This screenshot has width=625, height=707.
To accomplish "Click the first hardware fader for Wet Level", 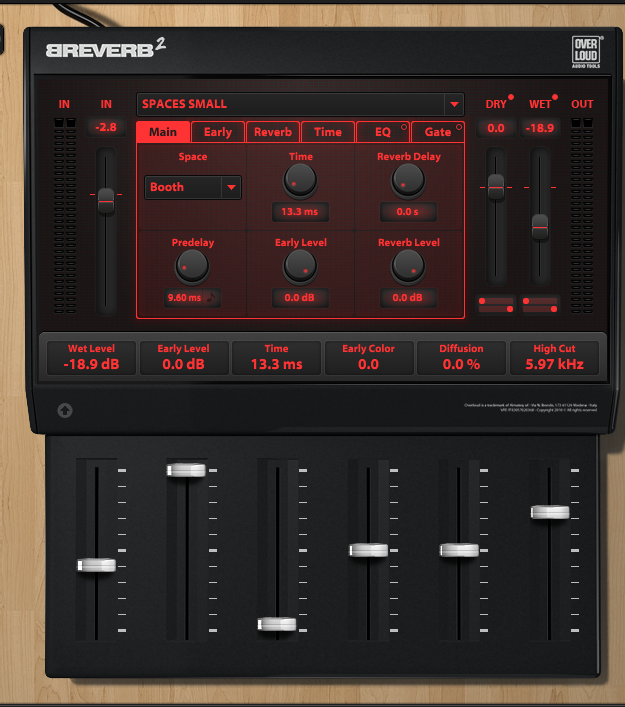I will pyautogui.click(x=97, y=565).
